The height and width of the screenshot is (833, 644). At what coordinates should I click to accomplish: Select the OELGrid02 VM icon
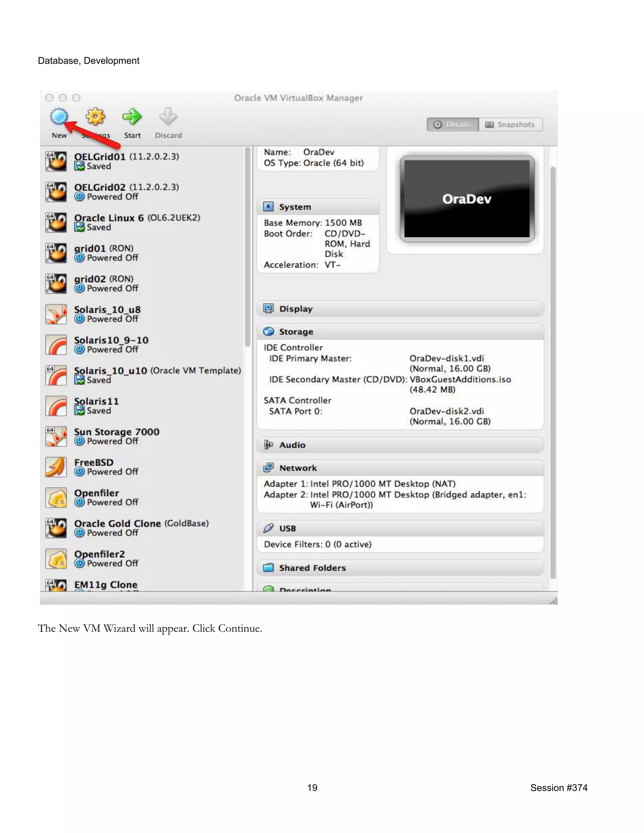click(56, 191)
